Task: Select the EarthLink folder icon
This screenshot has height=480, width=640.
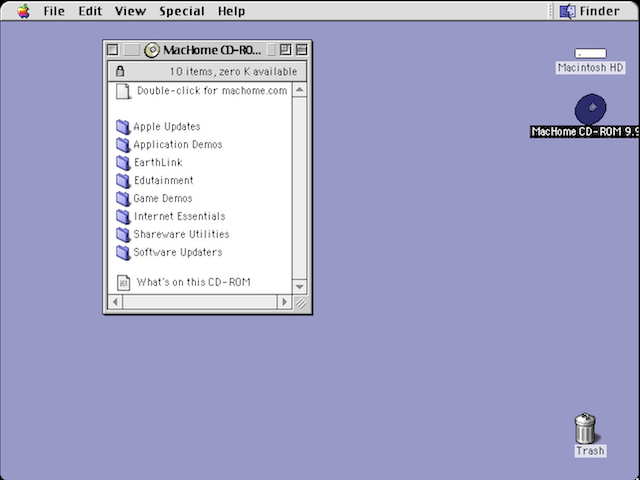Action: (x=123, y=162)
